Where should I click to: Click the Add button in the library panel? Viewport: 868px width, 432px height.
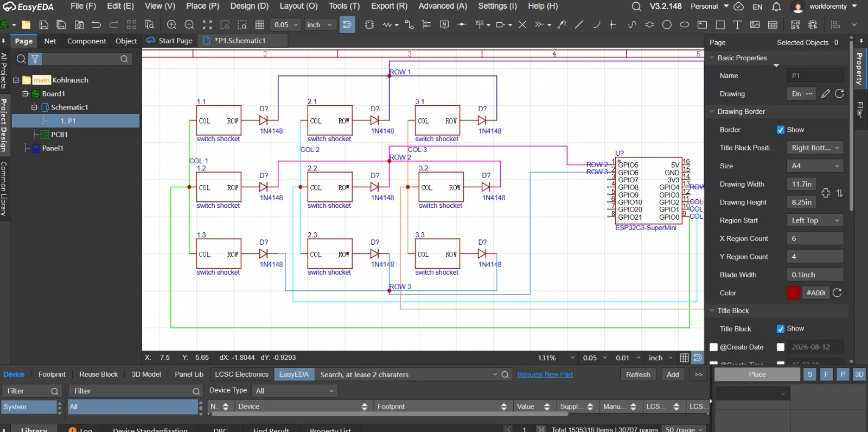coord(673,374)
